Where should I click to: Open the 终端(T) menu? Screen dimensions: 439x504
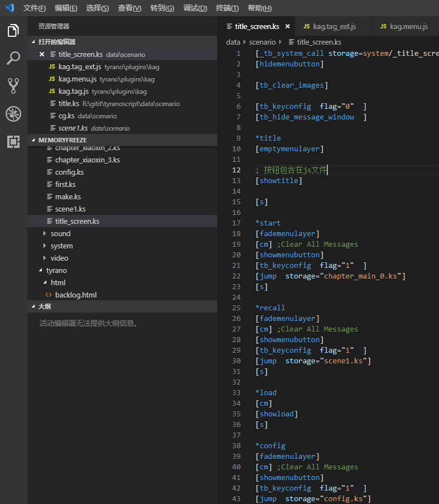tap(227, 8)
